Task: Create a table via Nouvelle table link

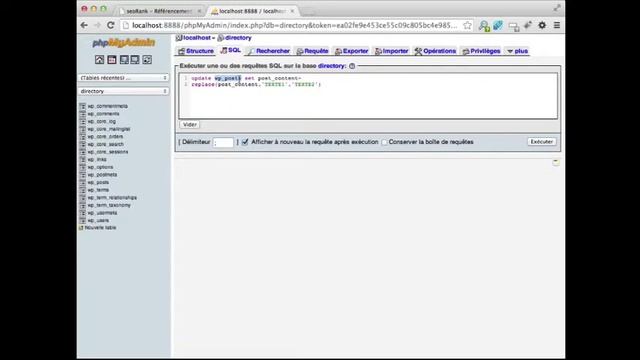Action: click(x=100, y=228)
